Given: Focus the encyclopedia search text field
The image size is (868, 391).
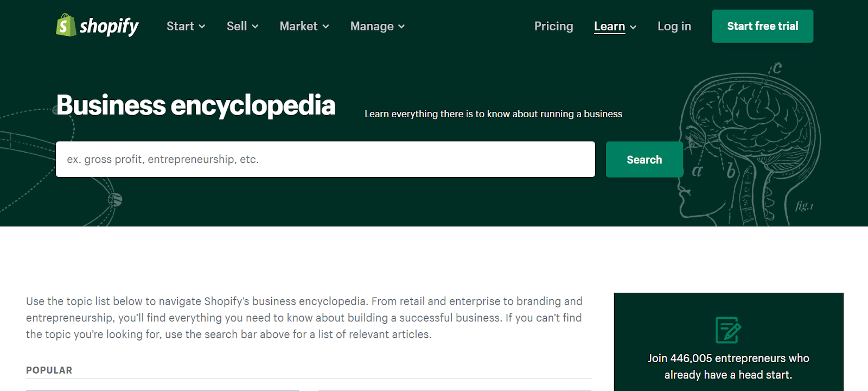Looking at the screenshot, I should click(325, 159).
